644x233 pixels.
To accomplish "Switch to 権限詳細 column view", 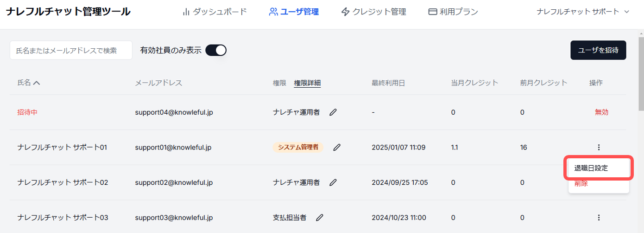I will click(307, 83).
